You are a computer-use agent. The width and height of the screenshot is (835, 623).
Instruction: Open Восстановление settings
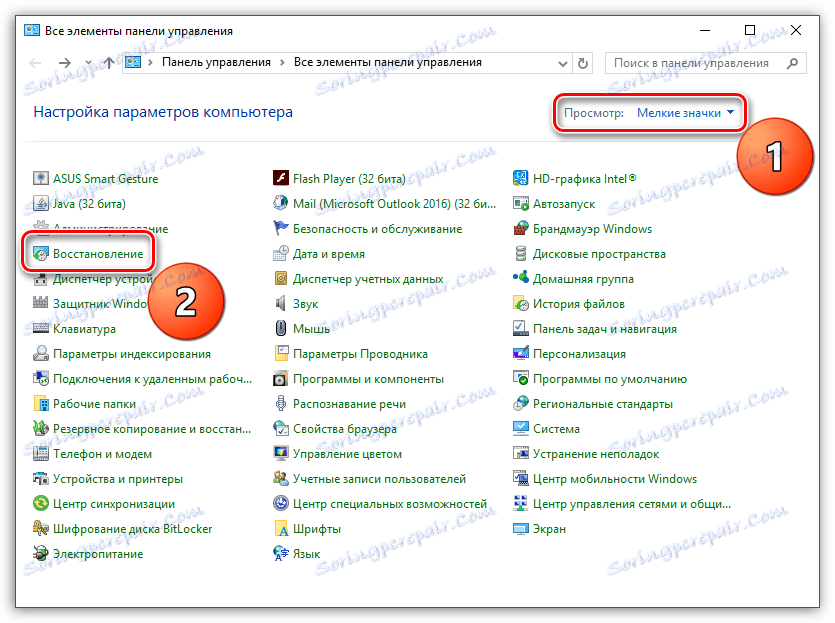96,253
